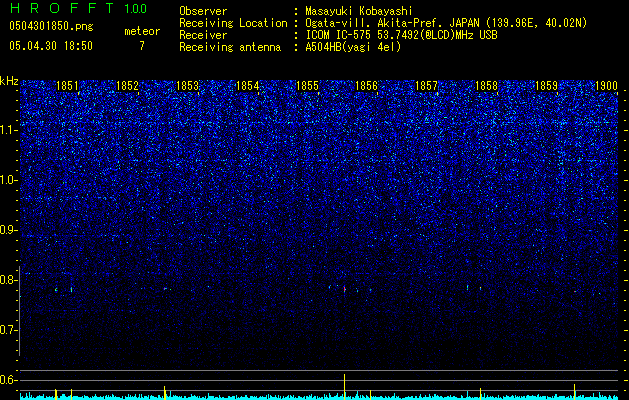629x400 pixels.
Task: Select the filename 0504301850.png
Action: (x=51, y=26)
